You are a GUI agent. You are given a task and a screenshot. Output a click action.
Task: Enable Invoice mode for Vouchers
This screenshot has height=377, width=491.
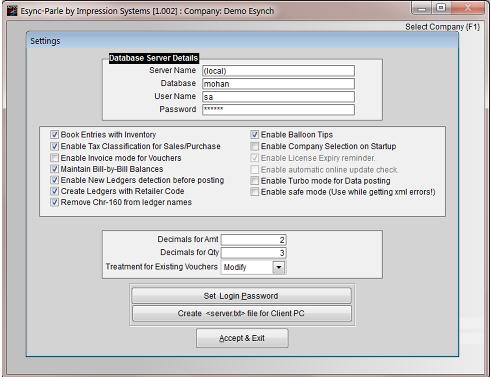54,158
